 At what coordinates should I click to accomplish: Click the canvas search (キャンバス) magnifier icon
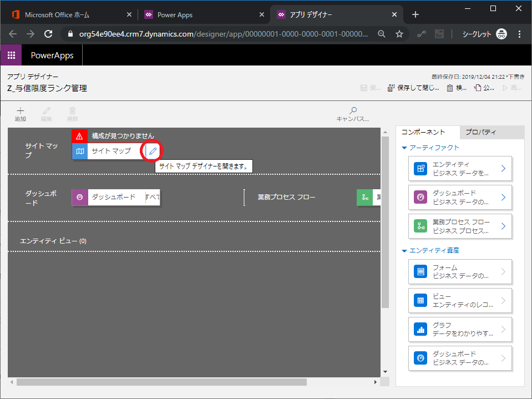coord(353,110)
